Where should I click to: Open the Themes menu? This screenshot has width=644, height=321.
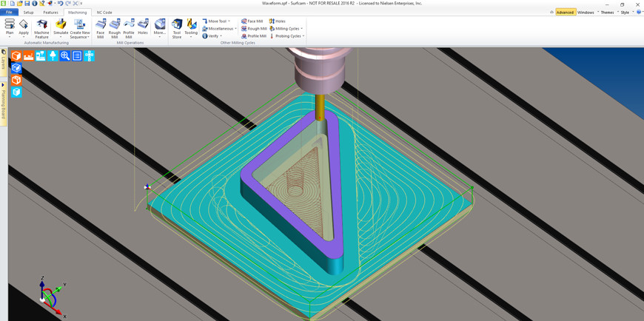click(608, 13)
